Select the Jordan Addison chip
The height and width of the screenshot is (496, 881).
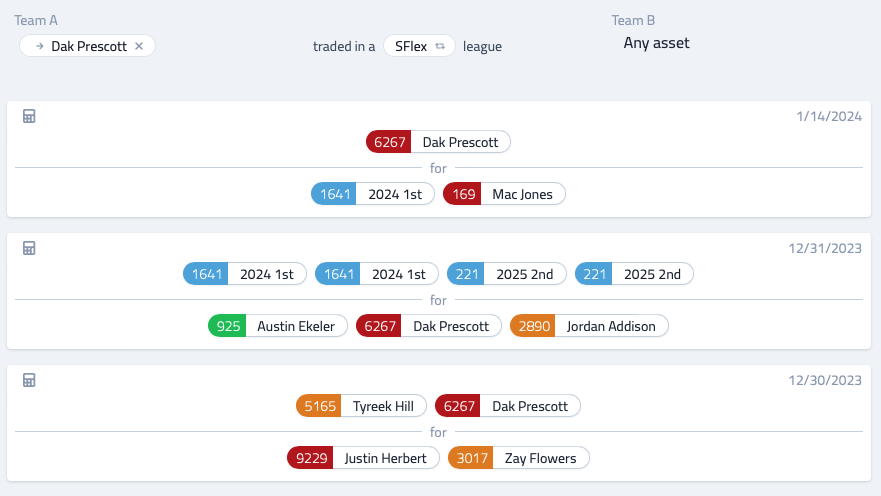click(x=589, y=326)
